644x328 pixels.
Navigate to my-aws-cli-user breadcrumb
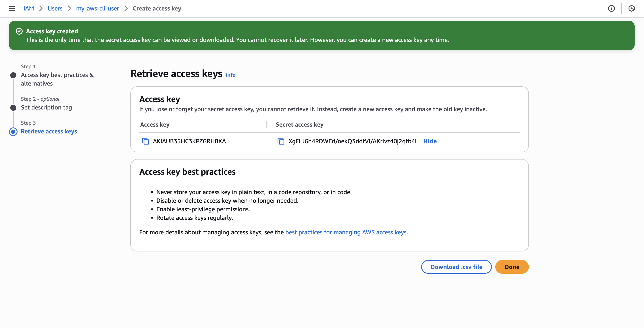97,8
